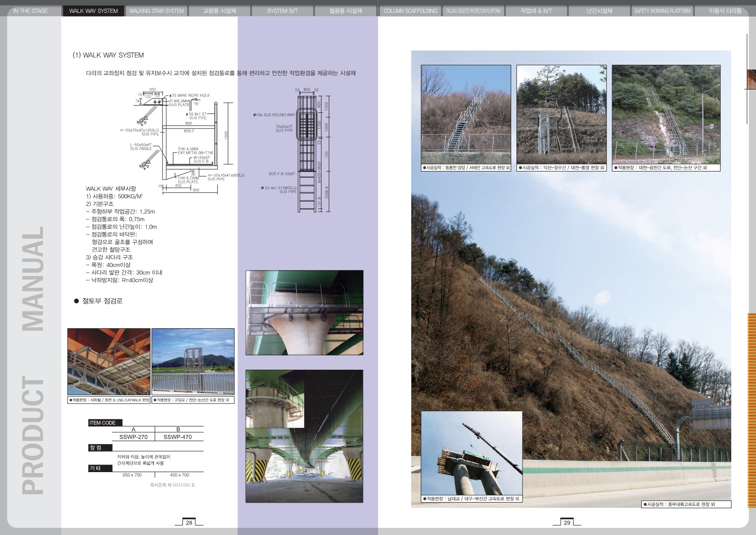Click page number 28
This screenshot has height=535, width=756.
click(x=189, y=523)
